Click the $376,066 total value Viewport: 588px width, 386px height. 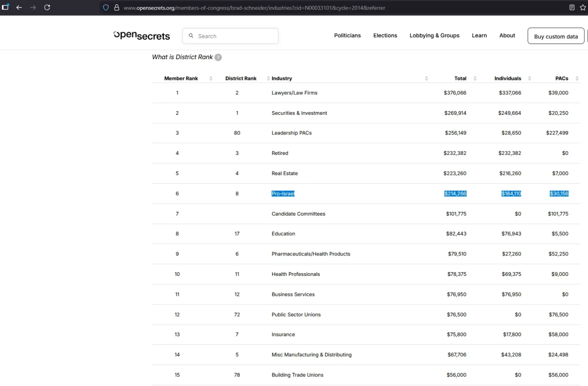pyautogui.click(x=455, y=93)
